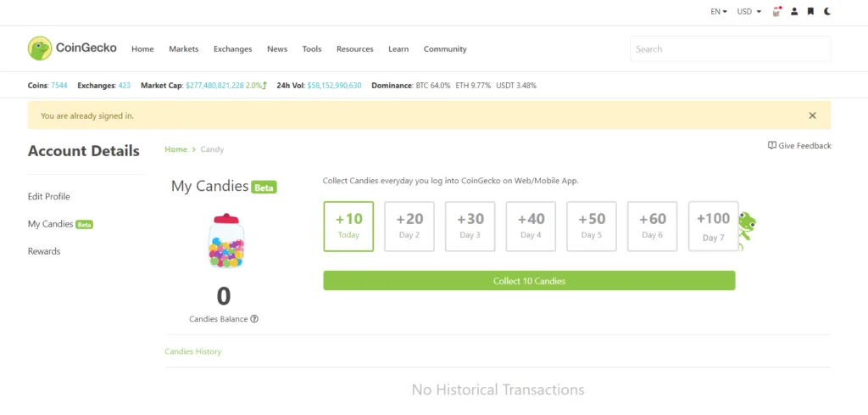Select the +40 Day 4 card

point(531,226)
